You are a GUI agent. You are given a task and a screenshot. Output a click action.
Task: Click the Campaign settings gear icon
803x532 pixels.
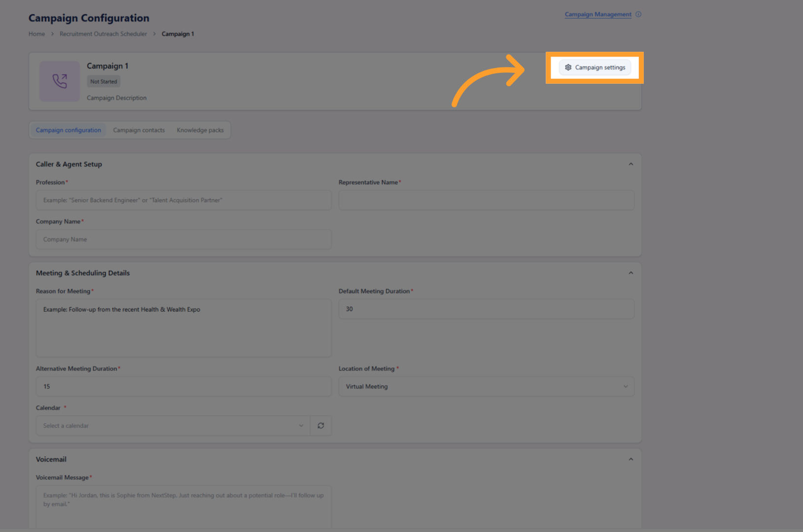568,67
